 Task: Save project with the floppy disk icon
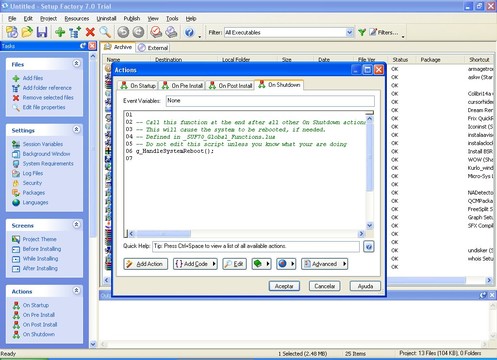42,32
